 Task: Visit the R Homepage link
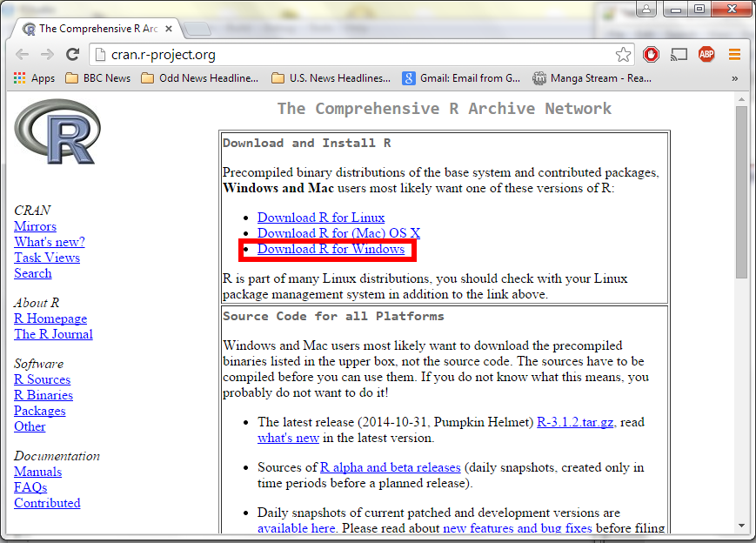pos(50,318)
